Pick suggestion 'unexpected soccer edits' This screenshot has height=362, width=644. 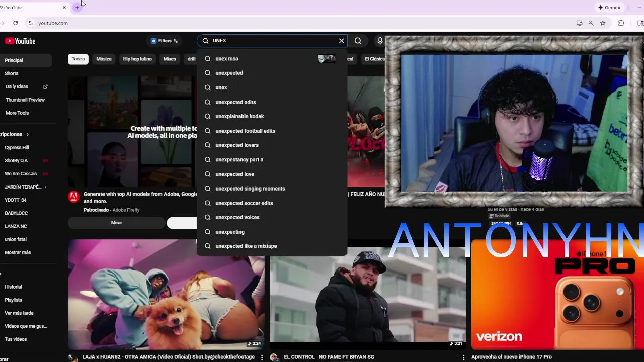tap(272, 203)
